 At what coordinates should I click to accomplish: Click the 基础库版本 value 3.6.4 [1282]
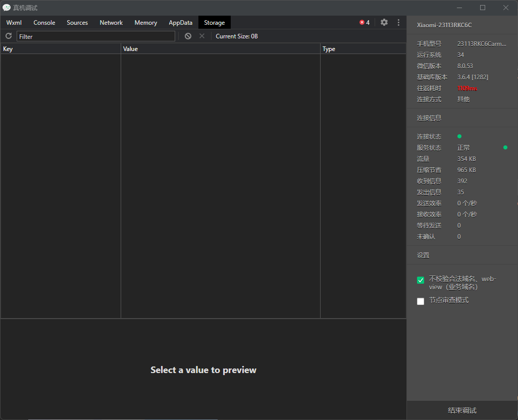[x=473, y=77]
